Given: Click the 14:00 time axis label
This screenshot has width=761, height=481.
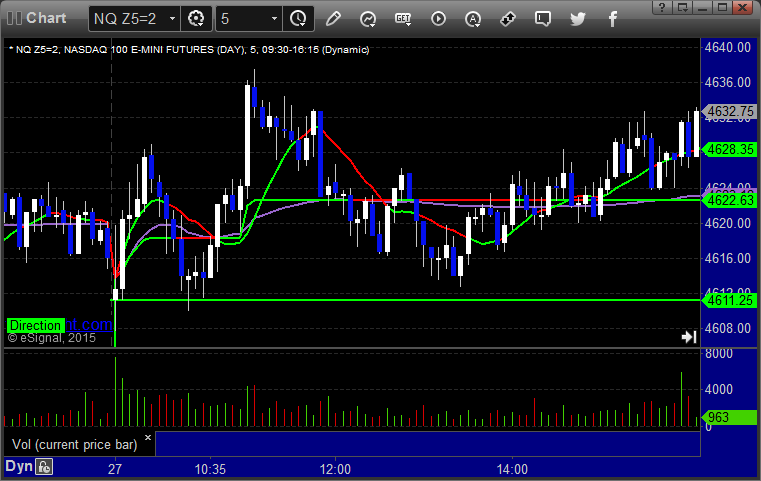Looking at the screenshot, I should click(x=512, y=469).
